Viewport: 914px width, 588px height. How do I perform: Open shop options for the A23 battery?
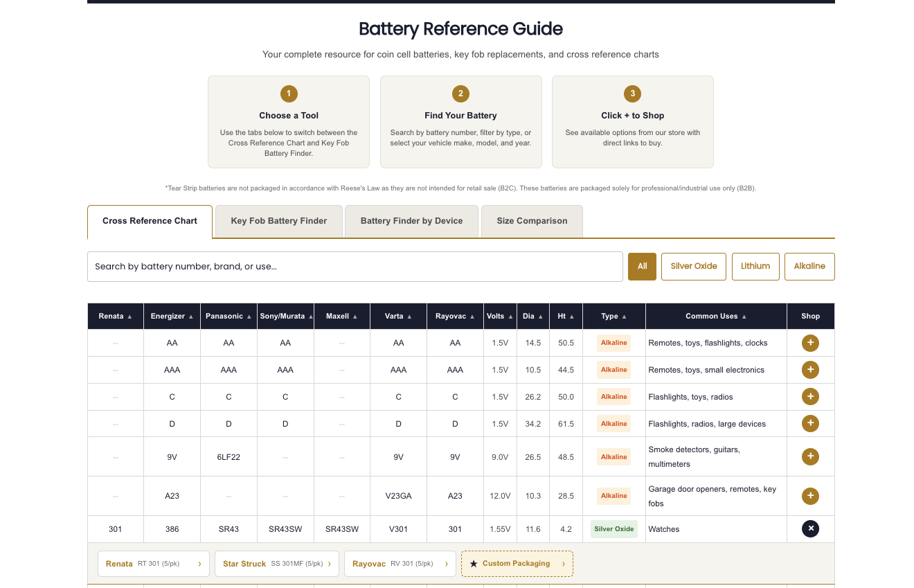click(x=810, y=496)
